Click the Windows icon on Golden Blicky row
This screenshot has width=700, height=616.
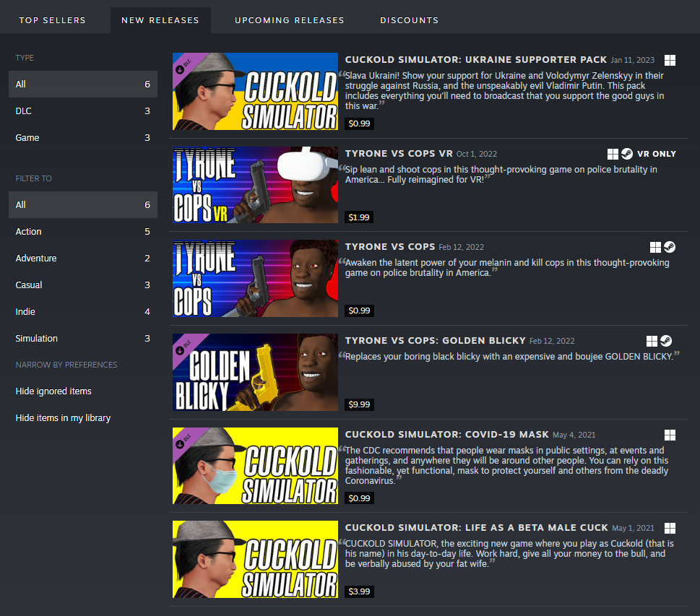652,341
